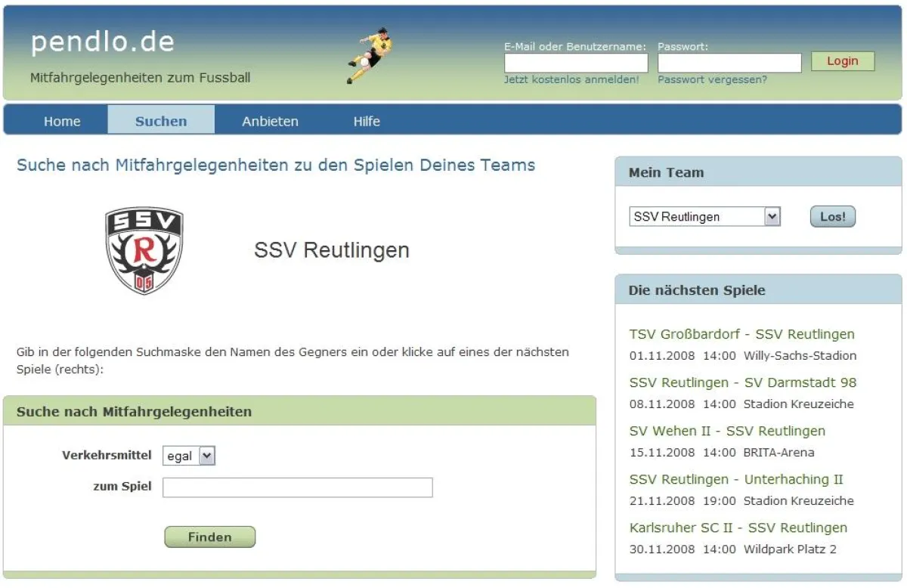
Task: Open the TSV Großbardorf - SSV Reutlingen match
Action: tap(741, 334)
